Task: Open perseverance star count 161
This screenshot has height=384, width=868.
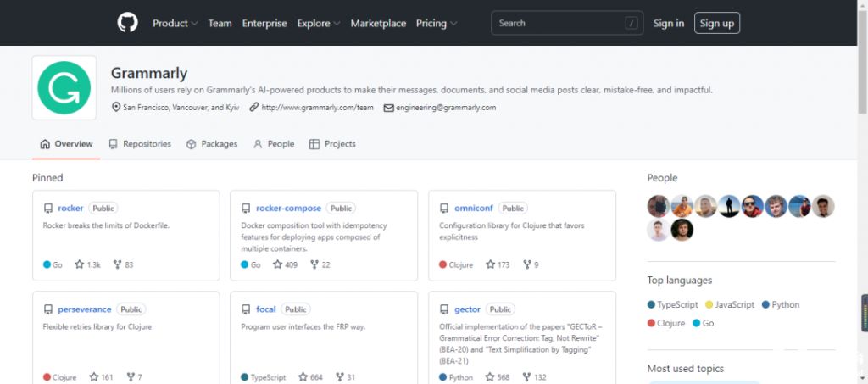Action: pyautogui.click(x=101, y=377)
